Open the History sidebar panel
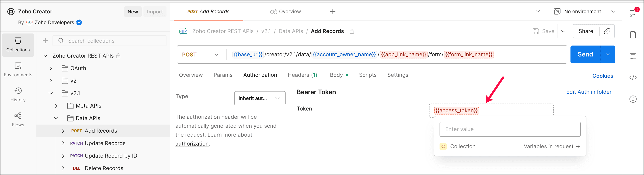This screenshot has width=644, height=175. point(18,95)
